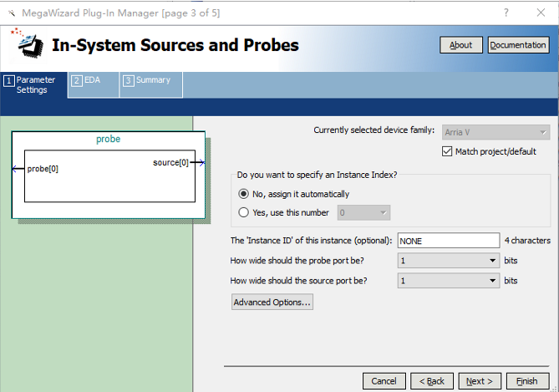Go back to the previous page
Screen dimensions: 559x392
(x=432, y=381)
